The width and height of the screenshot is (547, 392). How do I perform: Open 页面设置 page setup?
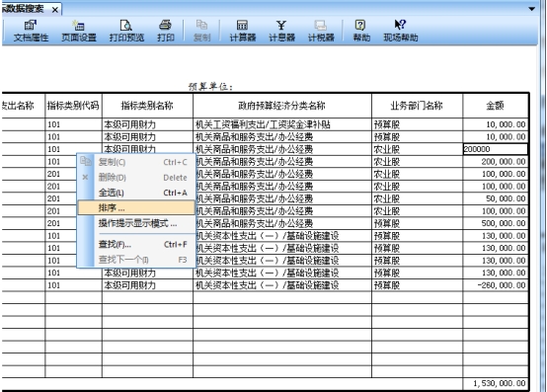pos(79,31)
